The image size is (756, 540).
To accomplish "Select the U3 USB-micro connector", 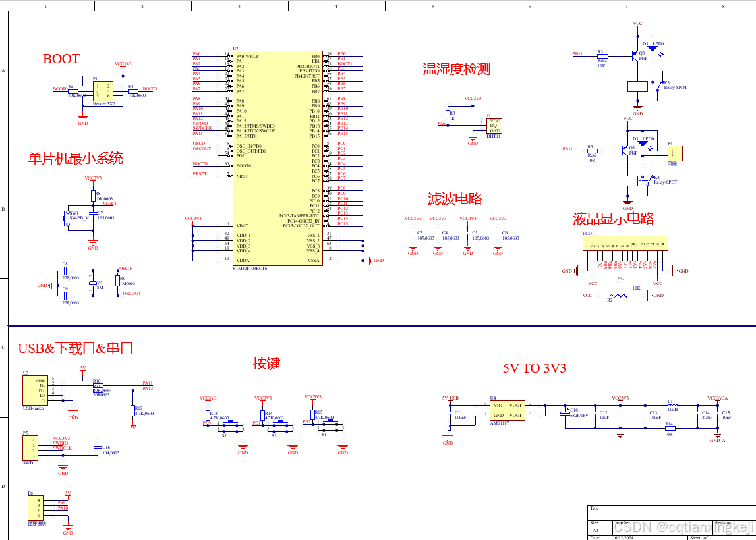I will click(x=35, y=391).
